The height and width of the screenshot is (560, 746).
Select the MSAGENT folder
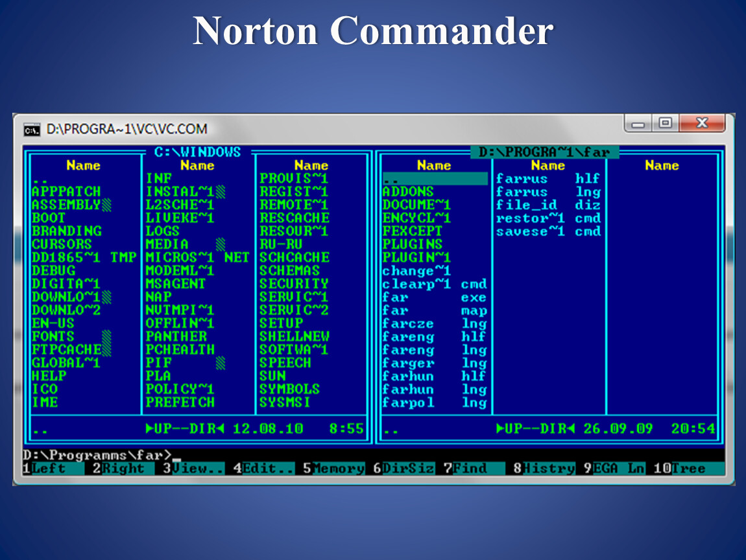tap(176, 284)
